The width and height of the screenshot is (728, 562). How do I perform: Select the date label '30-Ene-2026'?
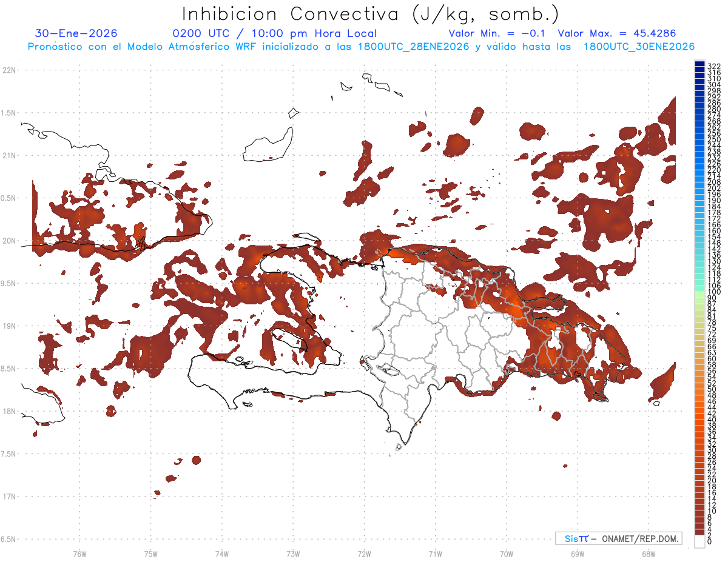pos(76,34)
